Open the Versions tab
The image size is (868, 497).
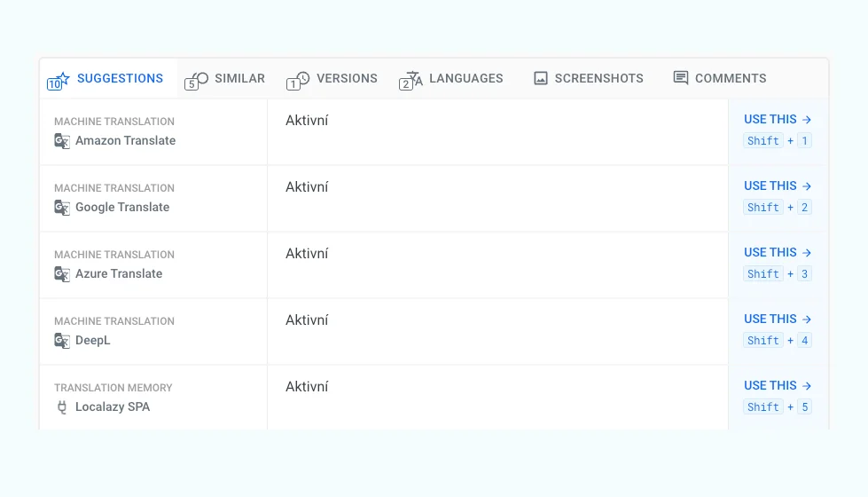click(347, 78)
